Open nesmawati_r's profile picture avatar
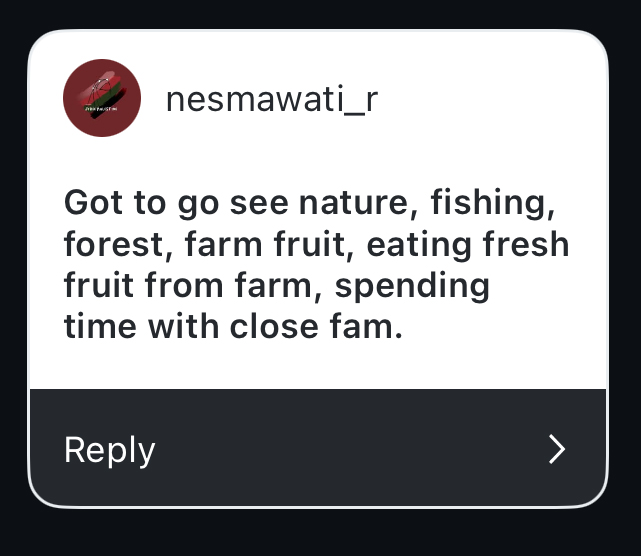 point(100,98)
